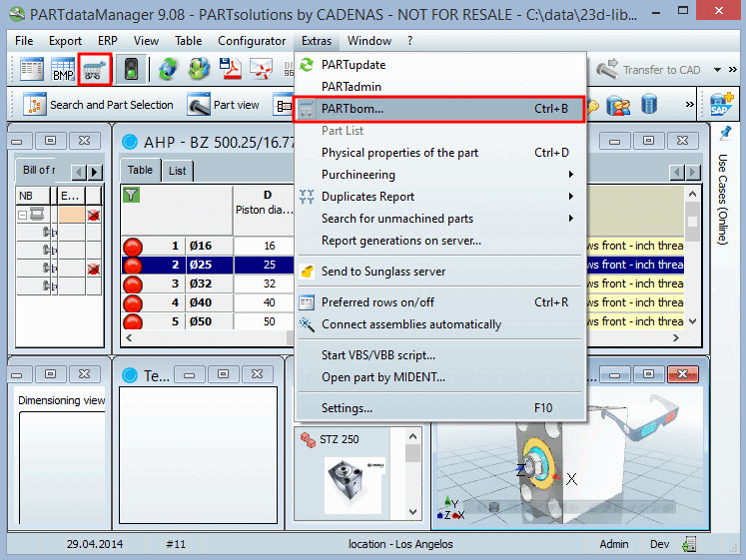
Task: Click the green filter funnel icon
Action: tap(131, 195)
